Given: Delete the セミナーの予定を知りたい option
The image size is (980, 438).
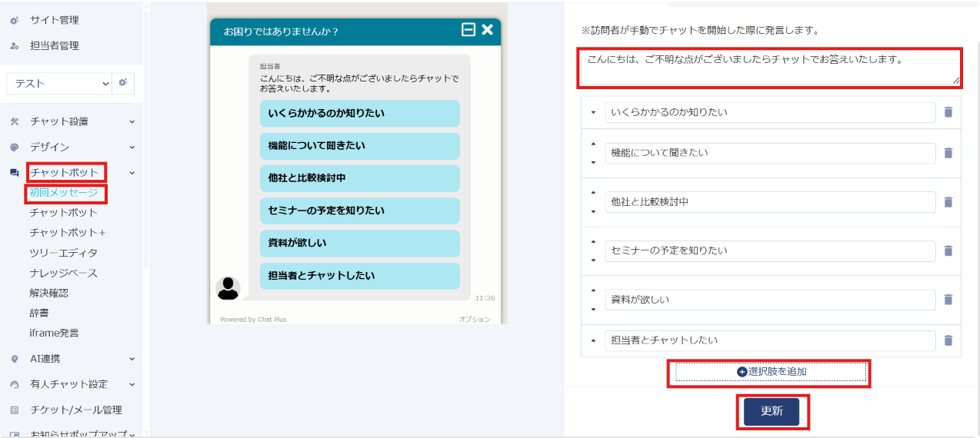Looking at the screenshot, I should click(x=948, y=251).
